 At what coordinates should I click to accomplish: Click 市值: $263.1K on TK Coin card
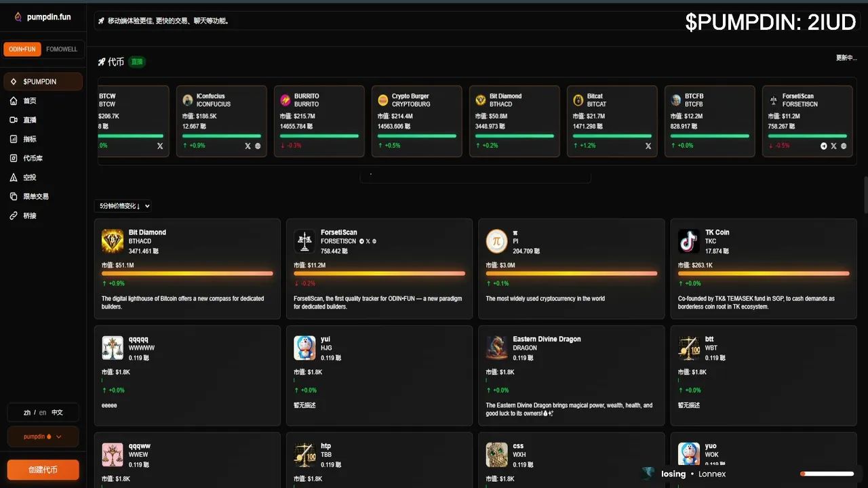pos(696,265)
